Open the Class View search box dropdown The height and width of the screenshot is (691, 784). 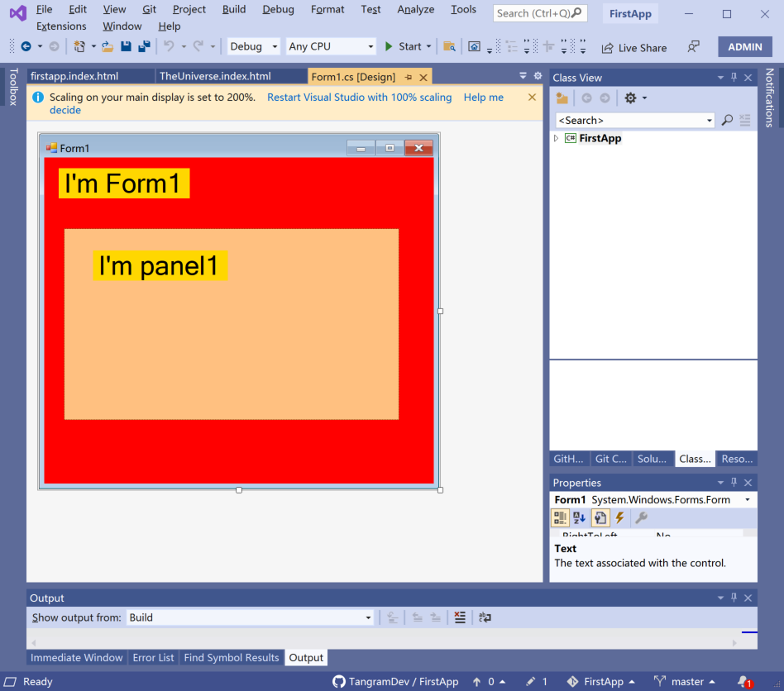[x=709, y=121]
